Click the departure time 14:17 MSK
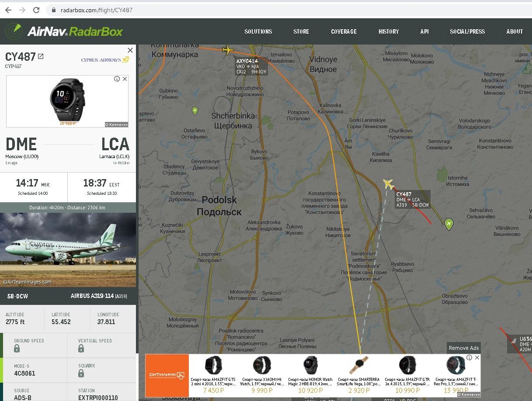The height and width of the screenshot is (401, 532). [x=33, y=183]
